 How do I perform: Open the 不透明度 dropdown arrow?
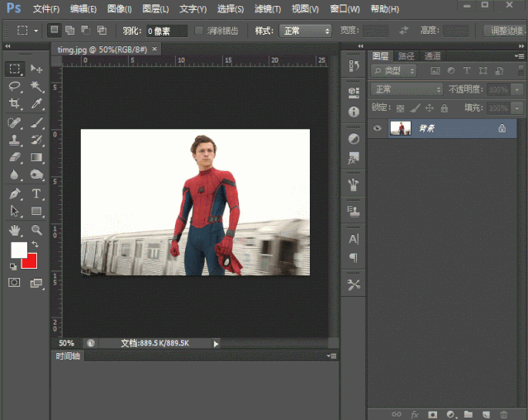pos(517,89)
